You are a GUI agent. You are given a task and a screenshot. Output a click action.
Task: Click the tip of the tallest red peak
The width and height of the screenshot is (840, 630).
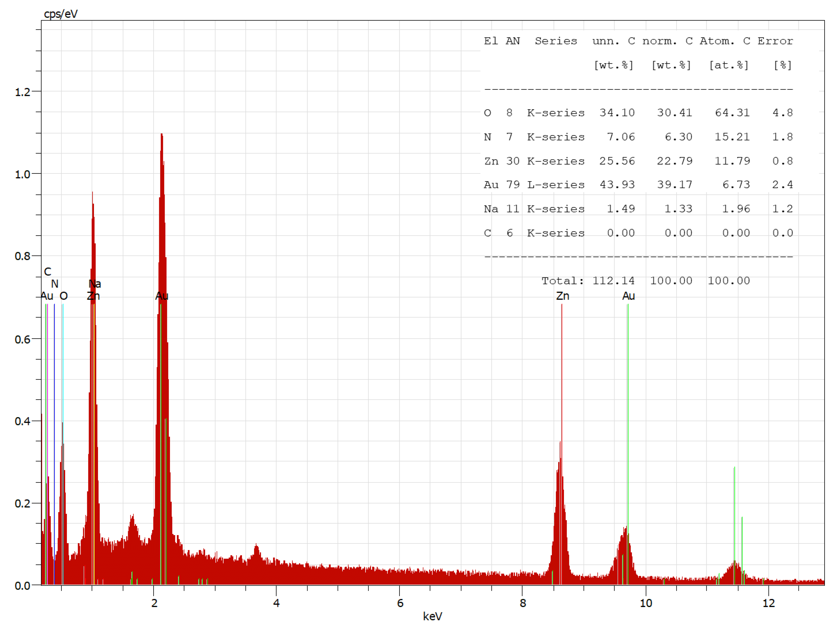[162, 134]
